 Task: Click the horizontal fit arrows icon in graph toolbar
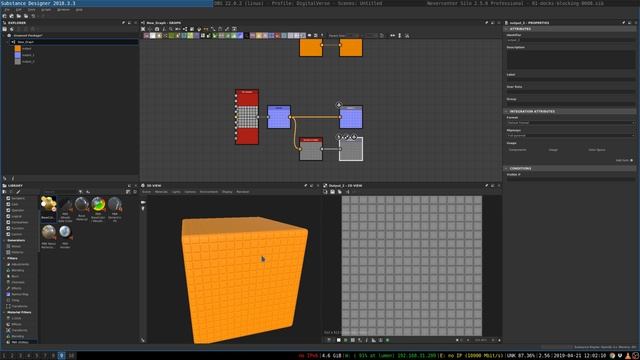[x=392, y=36]
